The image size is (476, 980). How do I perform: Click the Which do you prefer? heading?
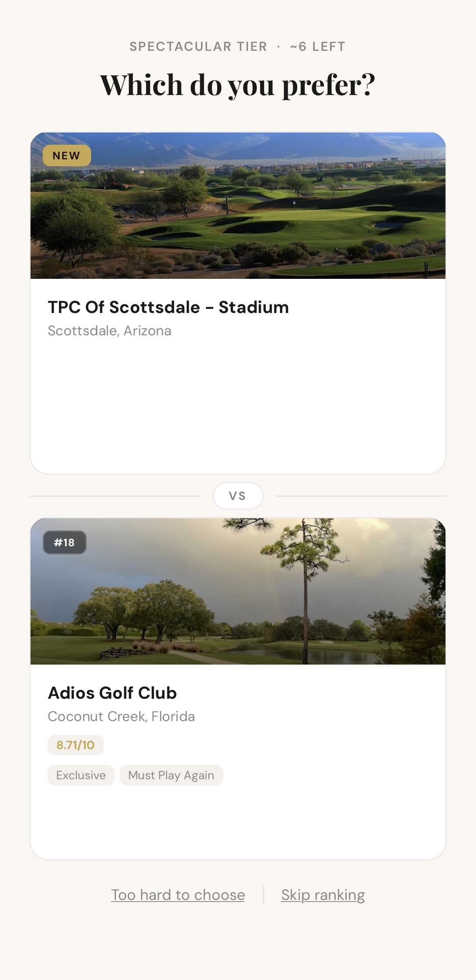pyautogui.click(x=238, y=85)
